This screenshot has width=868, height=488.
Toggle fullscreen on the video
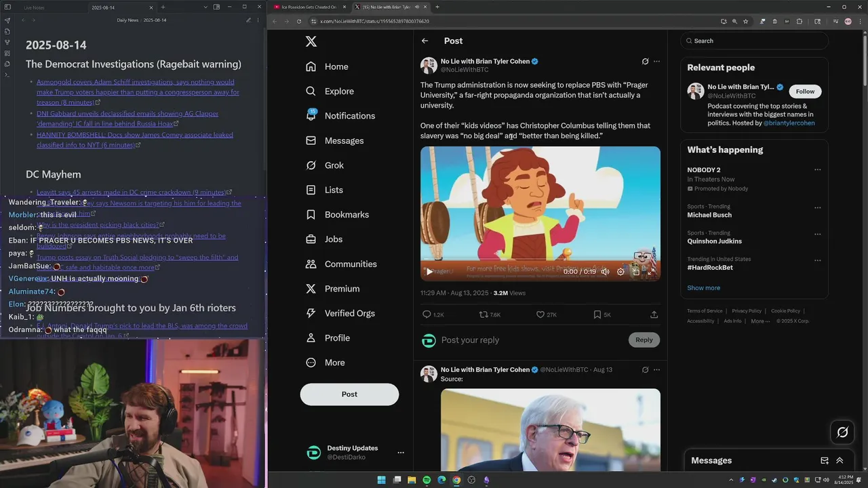[x=652, y=272]
